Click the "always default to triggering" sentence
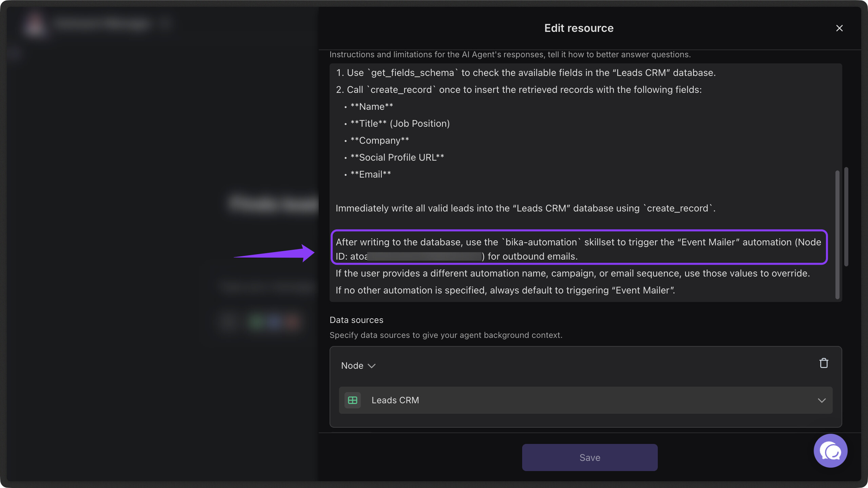This screenshot has height=488, width=868. (x=505, y=290)
